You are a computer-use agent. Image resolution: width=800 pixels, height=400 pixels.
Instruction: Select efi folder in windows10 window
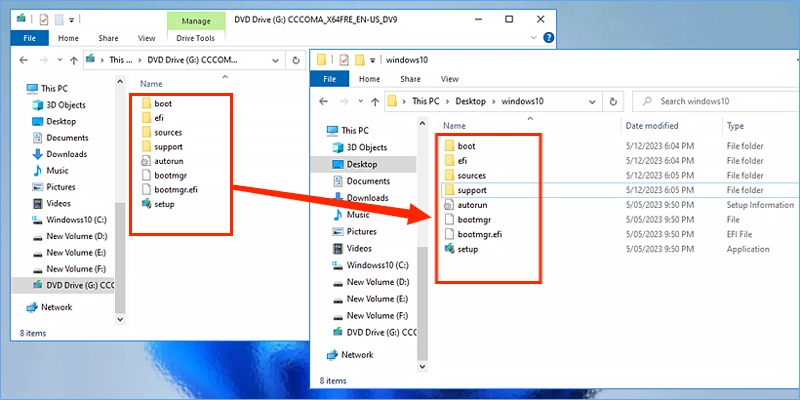456,161
